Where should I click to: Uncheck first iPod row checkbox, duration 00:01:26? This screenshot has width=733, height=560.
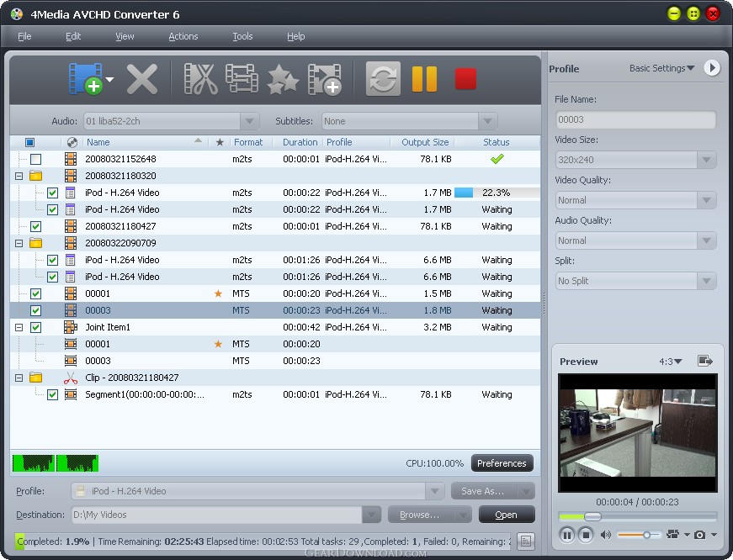coord(52,260)
